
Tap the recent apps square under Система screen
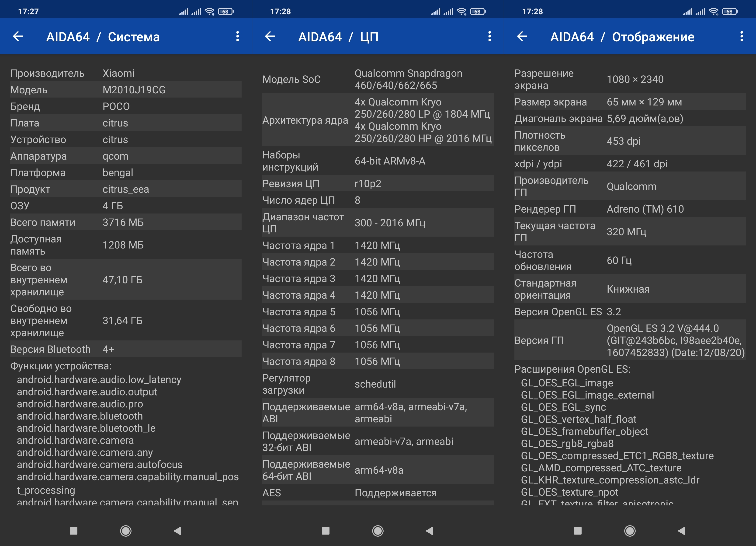coord(74,531)
